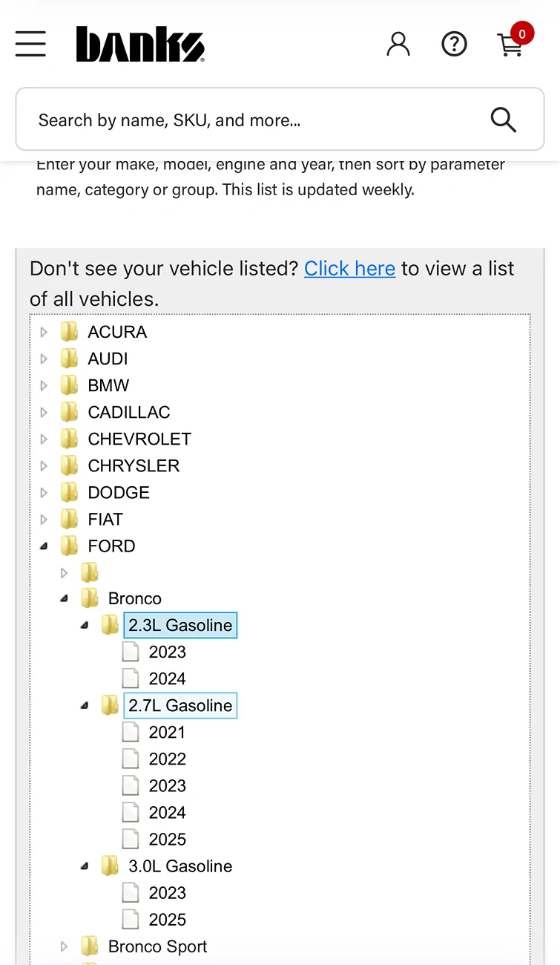560x965 pixels.
Task: Open the Click here vehicles link
Action: (349, 269)
